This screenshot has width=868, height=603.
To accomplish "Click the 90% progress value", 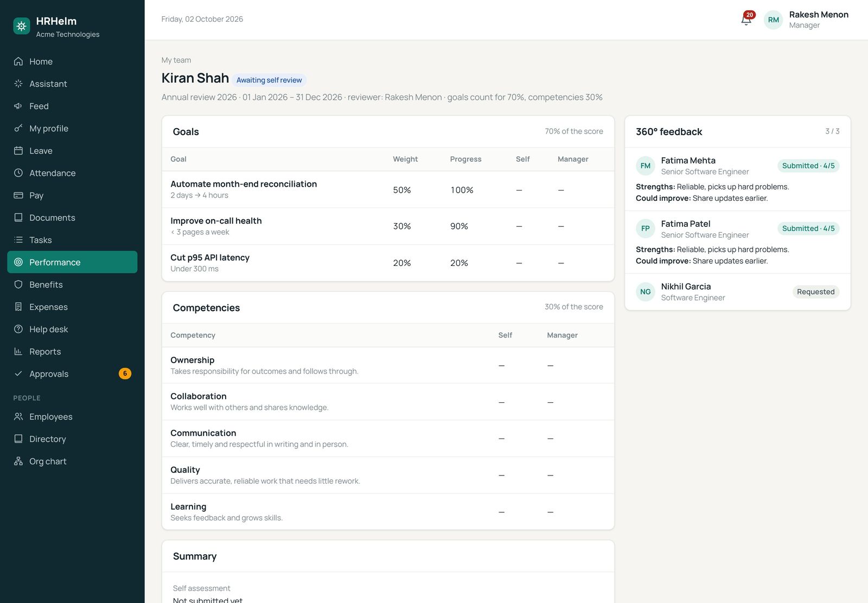I will pos(459,226).
